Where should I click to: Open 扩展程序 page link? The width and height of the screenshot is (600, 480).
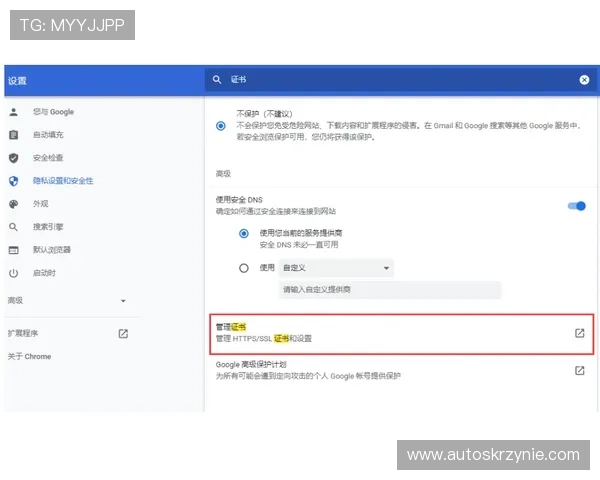pos(23,333)
